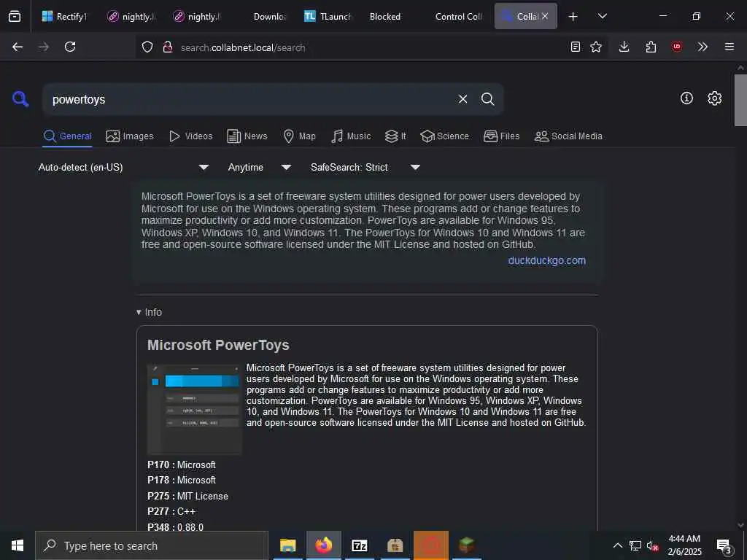Open tracking protection shield icon
The width and height of the screenshot is (747, 560).
click(147, 47)
